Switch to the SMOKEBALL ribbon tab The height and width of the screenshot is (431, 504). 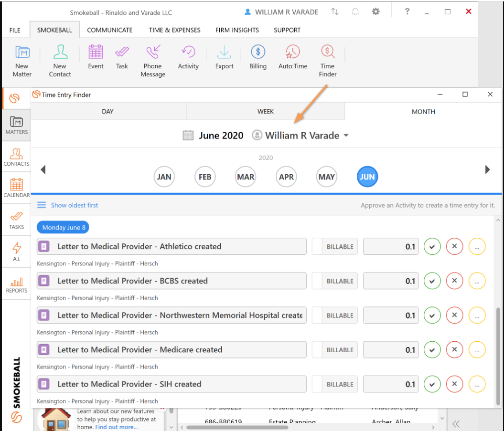coord(54,30)
